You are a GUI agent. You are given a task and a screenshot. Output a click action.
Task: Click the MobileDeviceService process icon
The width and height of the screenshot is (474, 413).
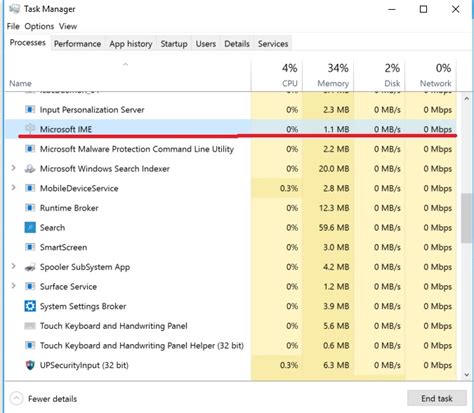click(x=30, y=188)
